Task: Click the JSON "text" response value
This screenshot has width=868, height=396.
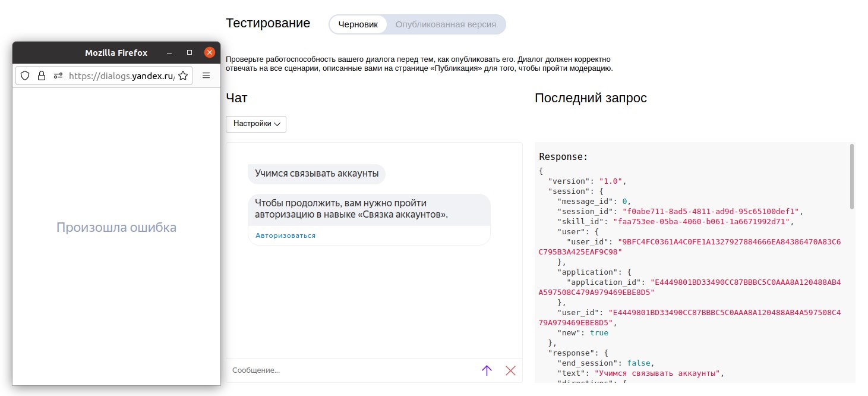Action: click(x=658, y=373)
